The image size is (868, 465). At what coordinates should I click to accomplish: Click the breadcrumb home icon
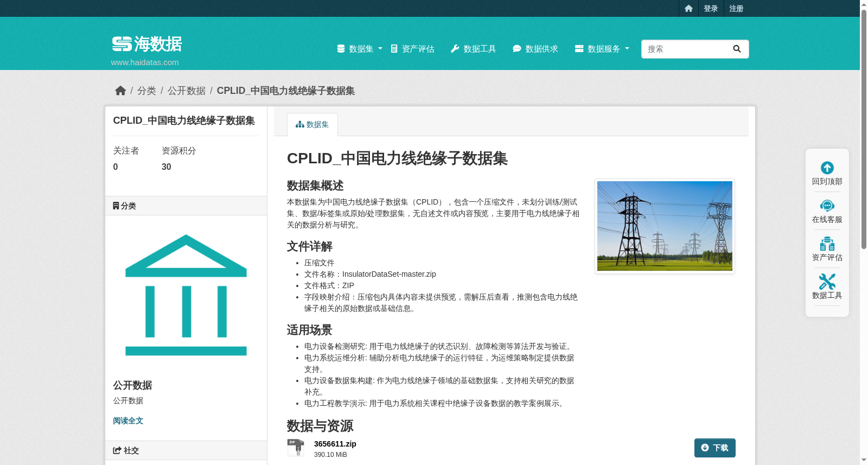(x=120, y=91)
